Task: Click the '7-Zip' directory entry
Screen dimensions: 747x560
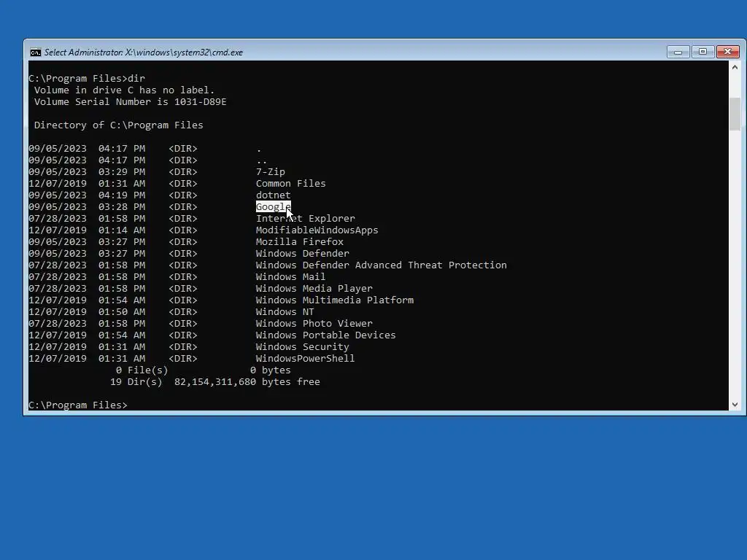Action: click(x=271, y=172)
